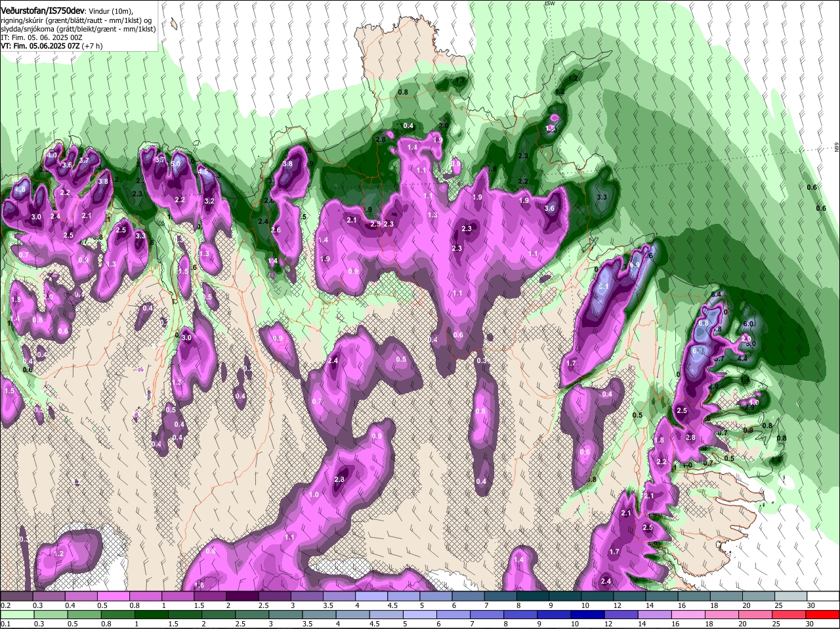This screenshot has height=629, width=840.
Task: Select the pale green rain swatch labeled 0.1
Action: coord(18,615)
